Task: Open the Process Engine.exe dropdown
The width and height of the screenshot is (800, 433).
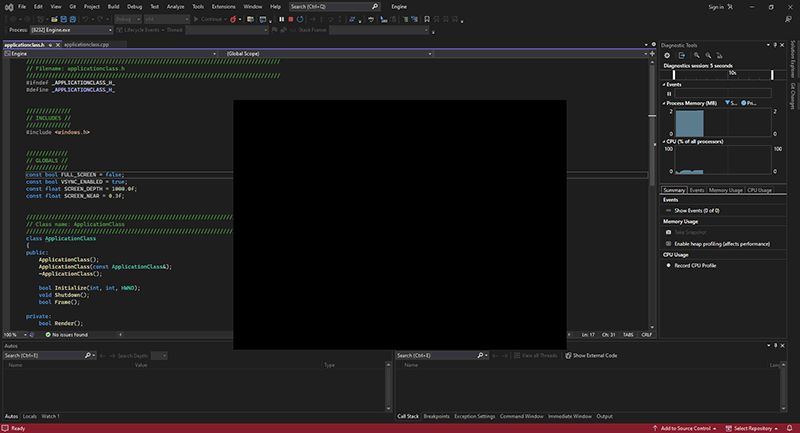Action: pos(67,30)
